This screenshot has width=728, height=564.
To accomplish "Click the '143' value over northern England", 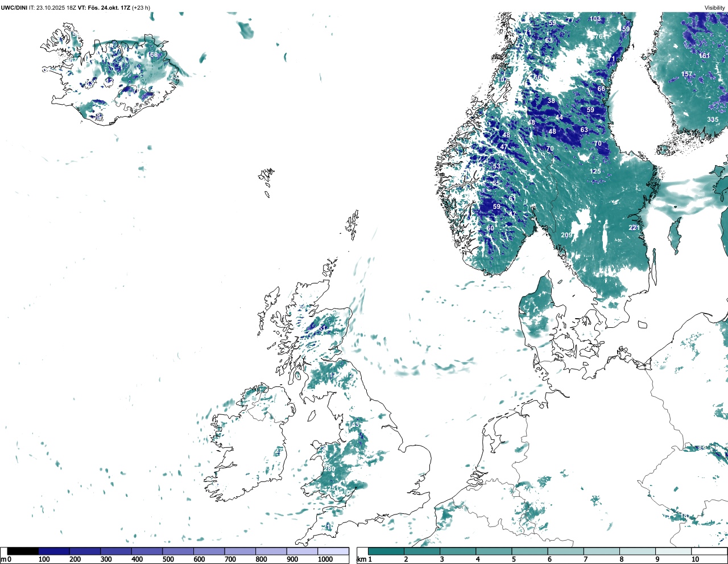I will [x=354, y=425].
